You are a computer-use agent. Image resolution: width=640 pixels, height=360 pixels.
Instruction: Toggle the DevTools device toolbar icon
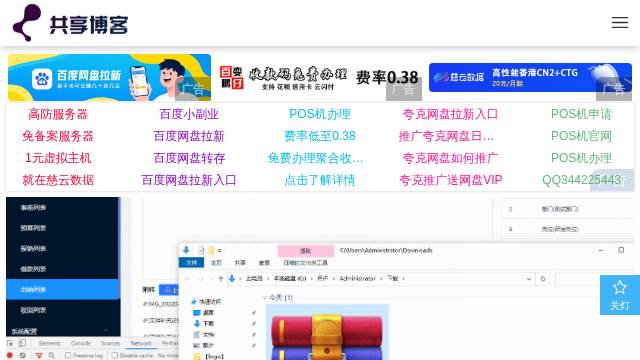[22, 343]
